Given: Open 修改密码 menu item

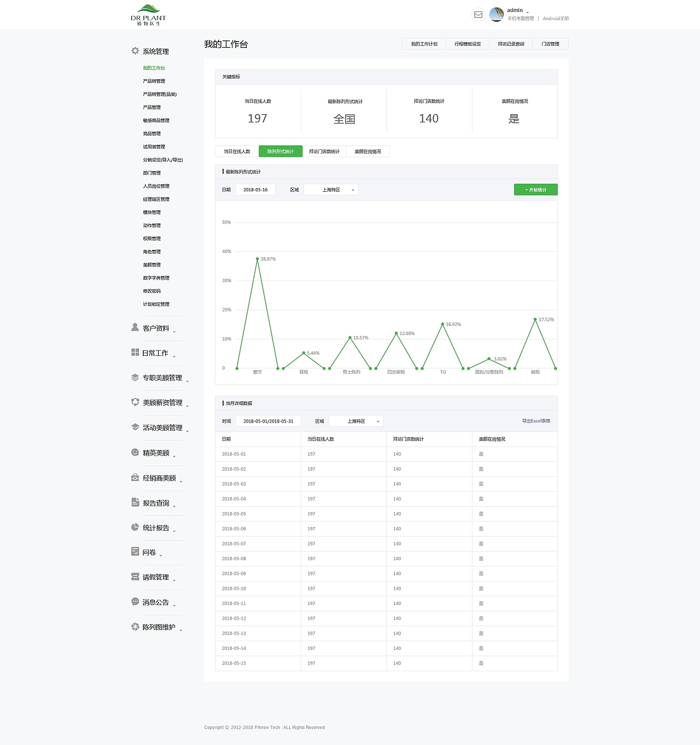Looking at the screenshot, I should tap(151, 291).
